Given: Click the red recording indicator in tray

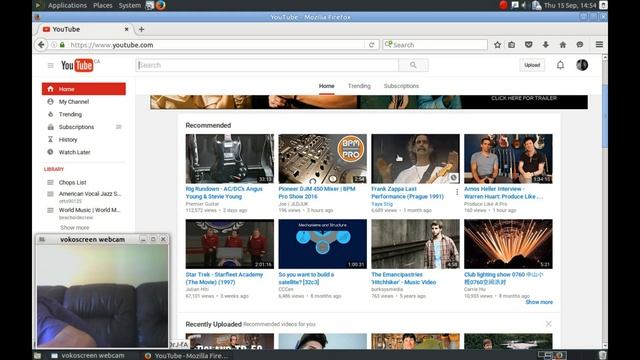Looking at the screenshot, I should pyautogui.click(x=503, y=5).
